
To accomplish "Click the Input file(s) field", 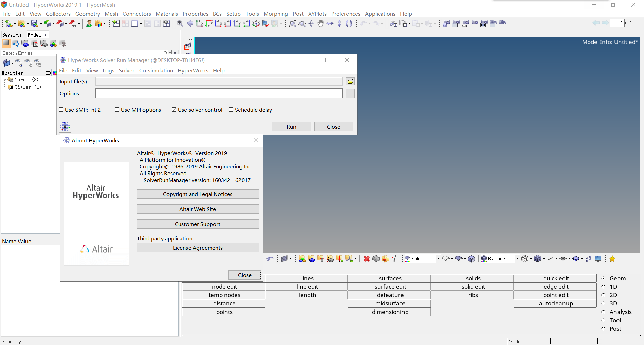I will (219, 81).
